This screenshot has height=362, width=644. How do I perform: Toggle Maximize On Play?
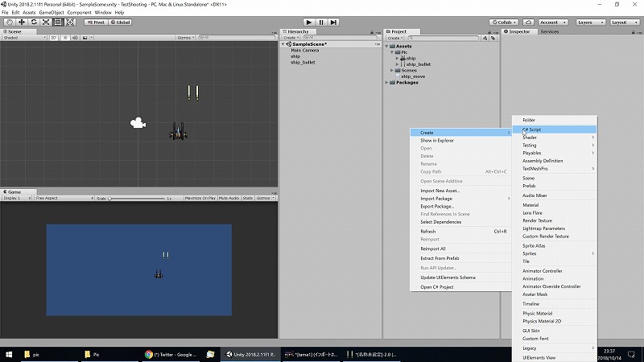[x=200, y=198]
